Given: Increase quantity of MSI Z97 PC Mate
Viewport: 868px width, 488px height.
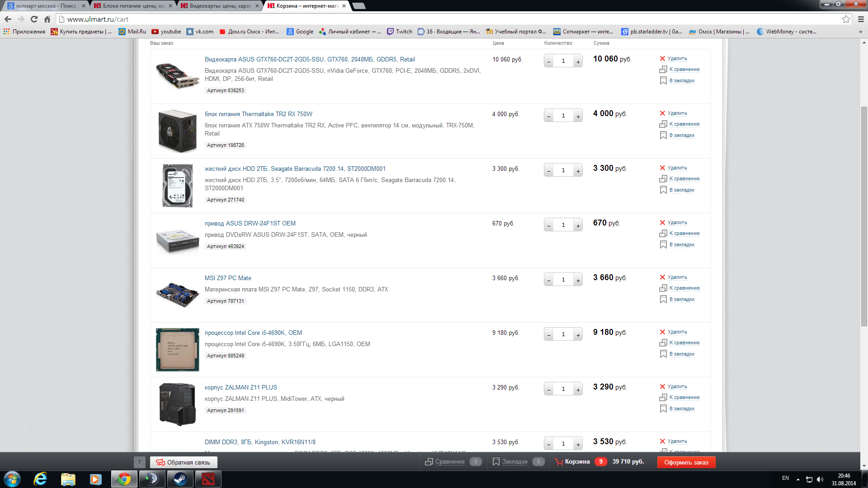Looking at the screenshot, I should click(x=578, y=280).
